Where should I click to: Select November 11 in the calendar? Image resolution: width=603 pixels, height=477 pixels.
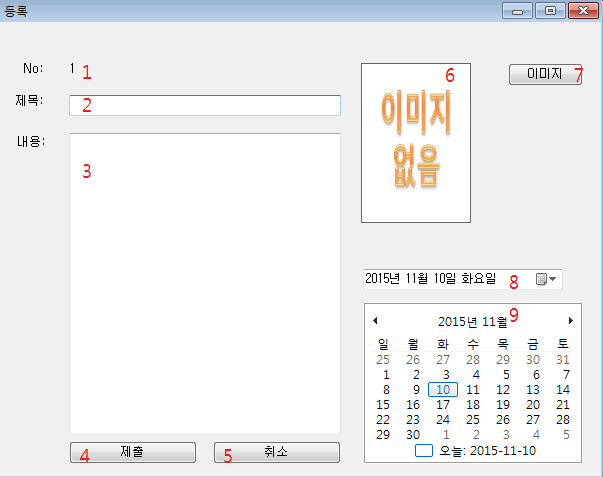point(473,389)
